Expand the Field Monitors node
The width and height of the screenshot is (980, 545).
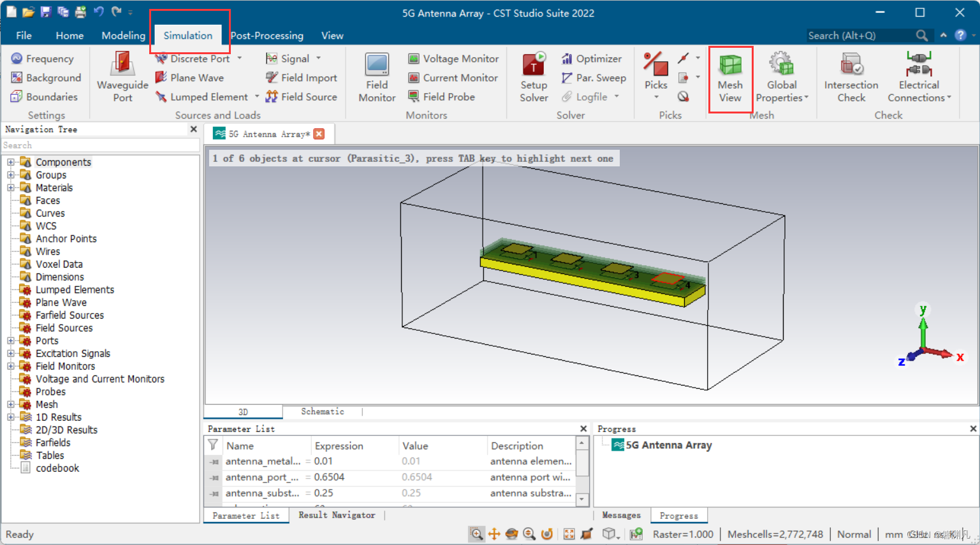pyautogui.click(x=10, y=366)
